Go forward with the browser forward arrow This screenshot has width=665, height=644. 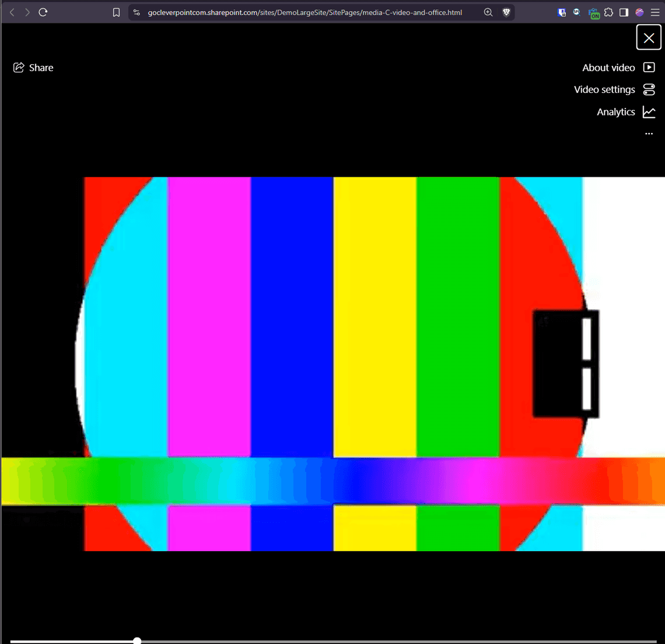pos(27,12)
